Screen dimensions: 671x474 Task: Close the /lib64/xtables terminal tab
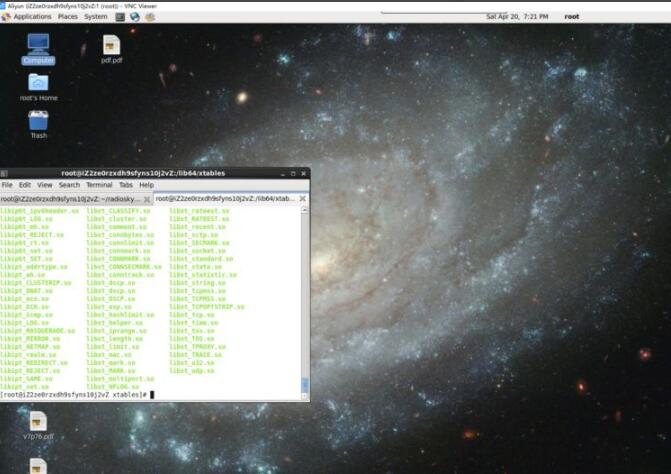(x=303, y=198)
